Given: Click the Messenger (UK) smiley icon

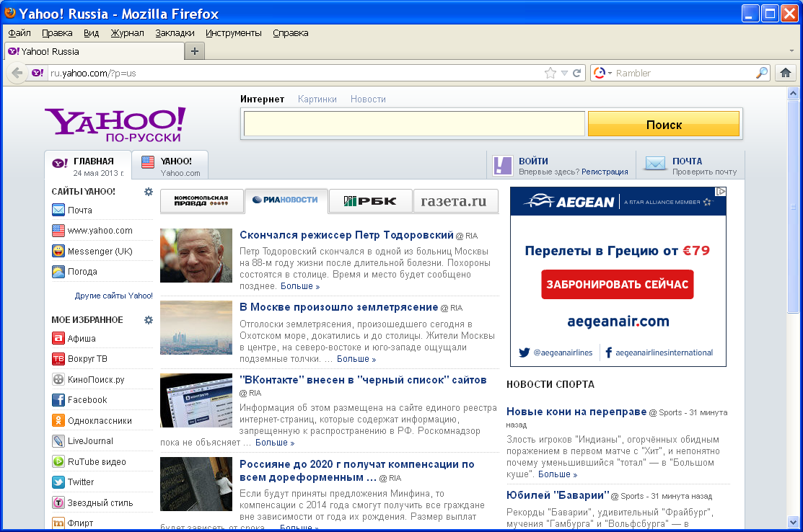Looking at the screenshot, I should pyautogui.click(x=58, y=251).
